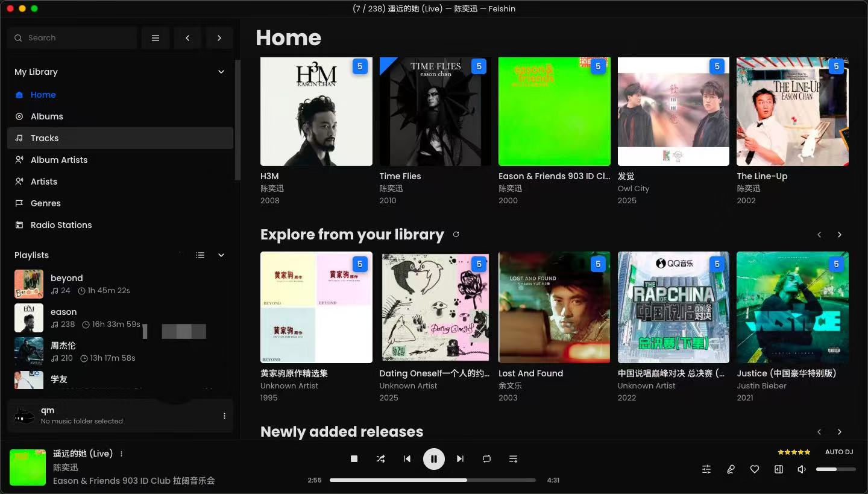The width and height of the screenshot is (868, 494).
Task: Open the now-playing song options menu
Action: click(122, 454)
